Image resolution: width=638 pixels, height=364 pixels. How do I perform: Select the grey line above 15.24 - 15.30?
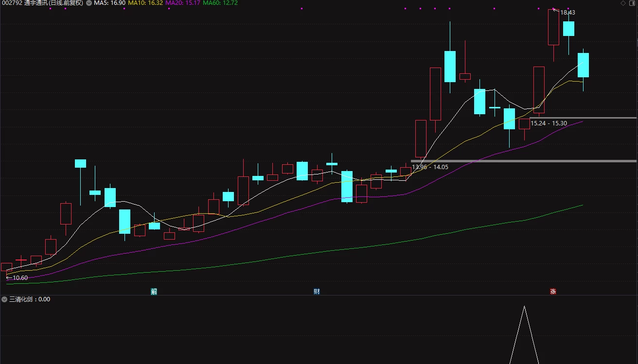tap(583, 118)
